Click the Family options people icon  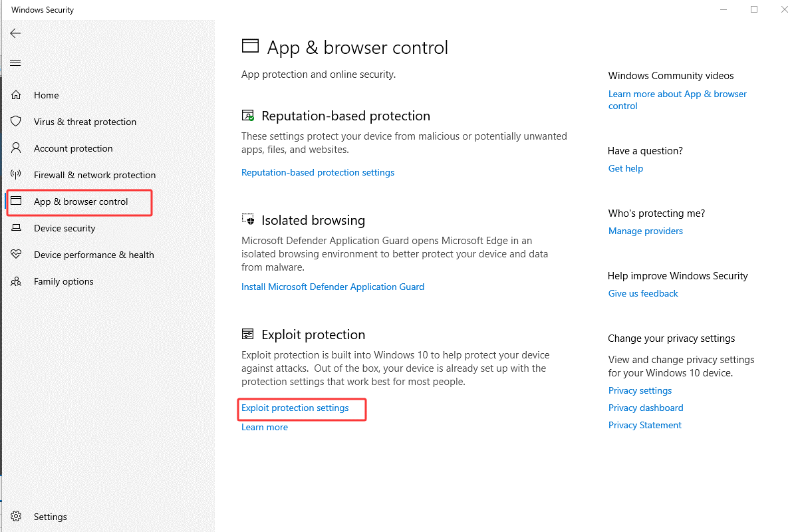point(16,281)
